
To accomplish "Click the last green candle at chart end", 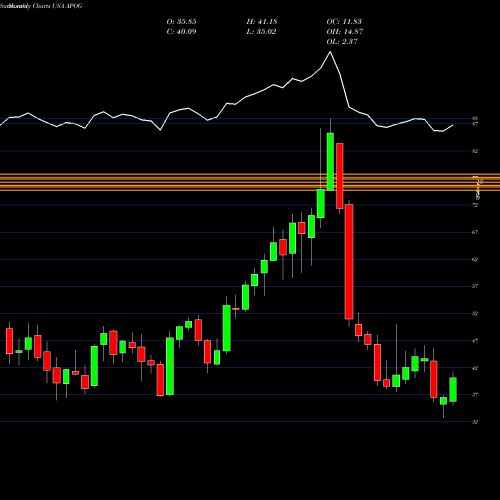I will click(453, 390).
